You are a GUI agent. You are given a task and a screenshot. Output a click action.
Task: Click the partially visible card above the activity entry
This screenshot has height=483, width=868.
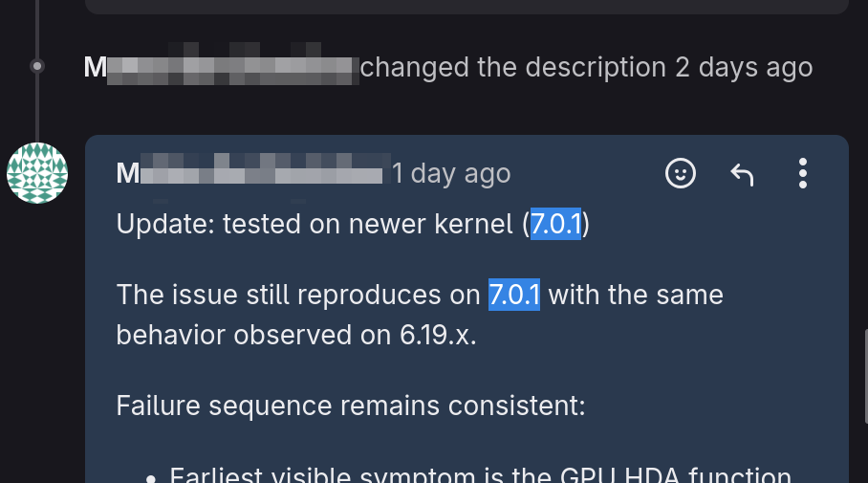coord(467,6)
